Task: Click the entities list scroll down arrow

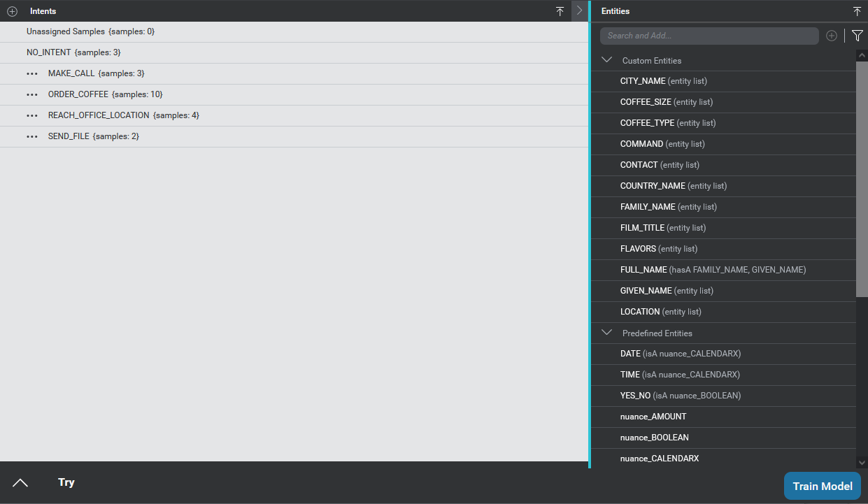Action: point(862,462)
